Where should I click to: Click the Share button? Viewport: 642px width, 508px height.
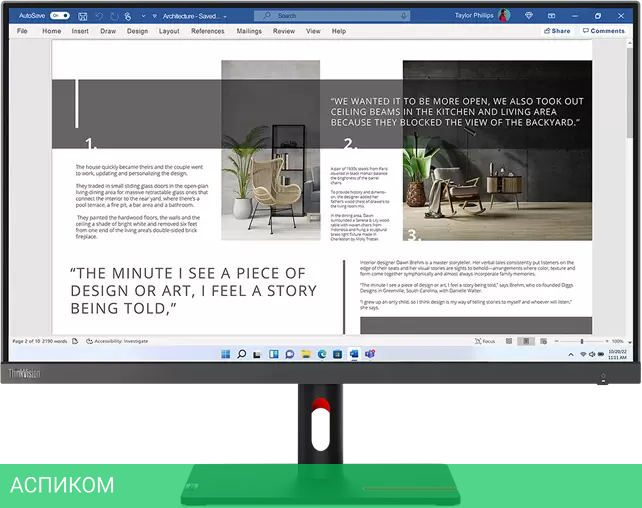(557, 31)
